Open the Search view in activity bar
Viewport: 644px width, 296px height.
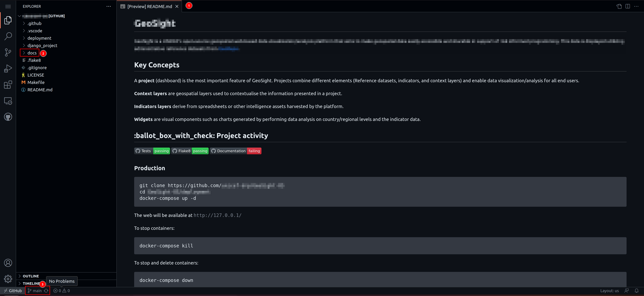coord(8,36)
